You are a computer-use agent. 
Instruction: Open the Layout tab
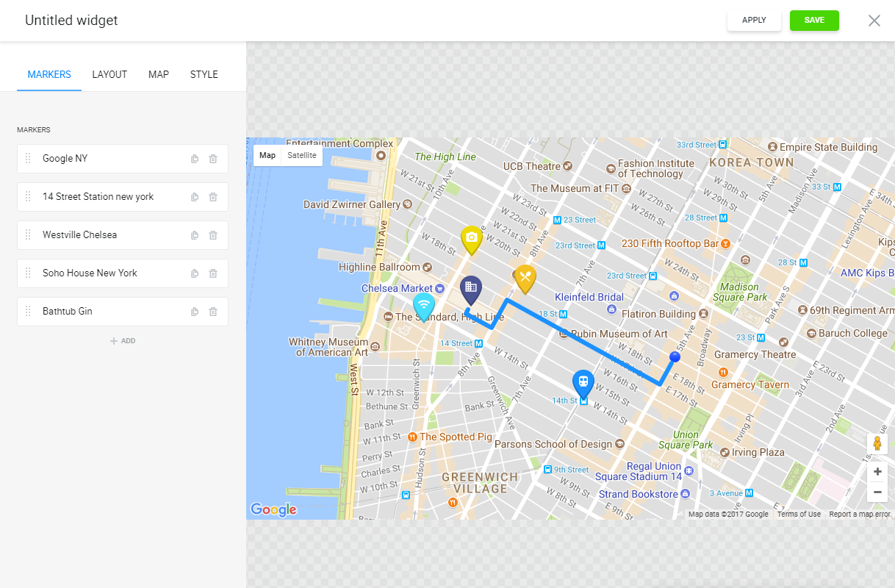(x=109, y=75)
